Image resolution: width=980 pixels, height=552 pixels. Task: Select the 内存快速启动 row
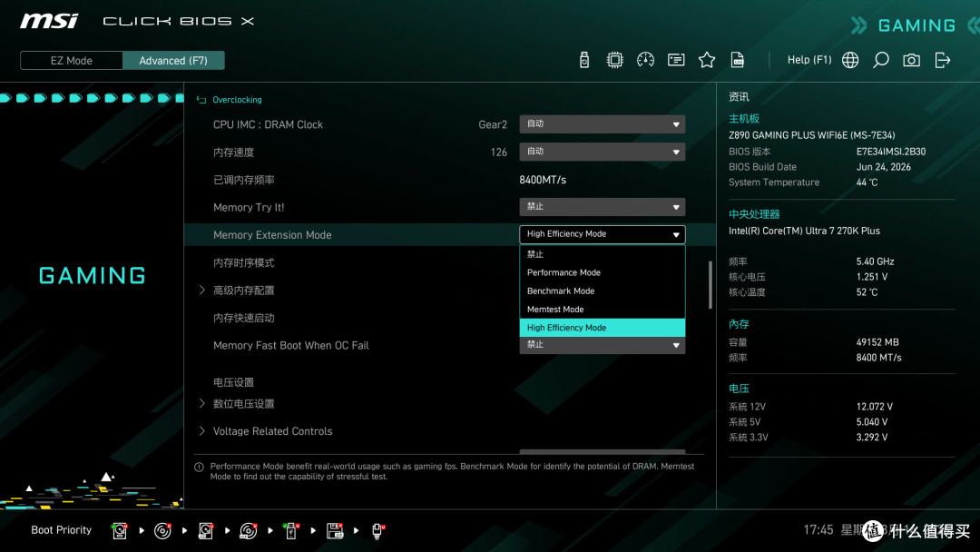click(244, 318)
